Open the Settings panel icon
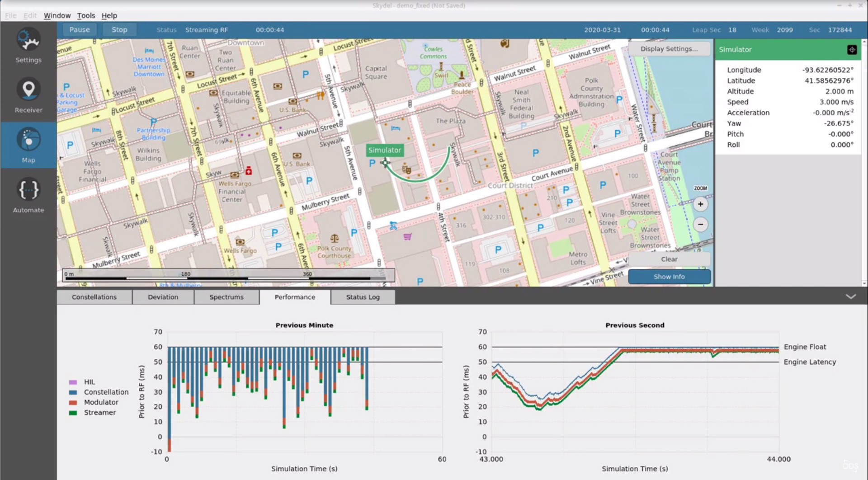The width and height of the screenshot is (868, 480). 28,41
